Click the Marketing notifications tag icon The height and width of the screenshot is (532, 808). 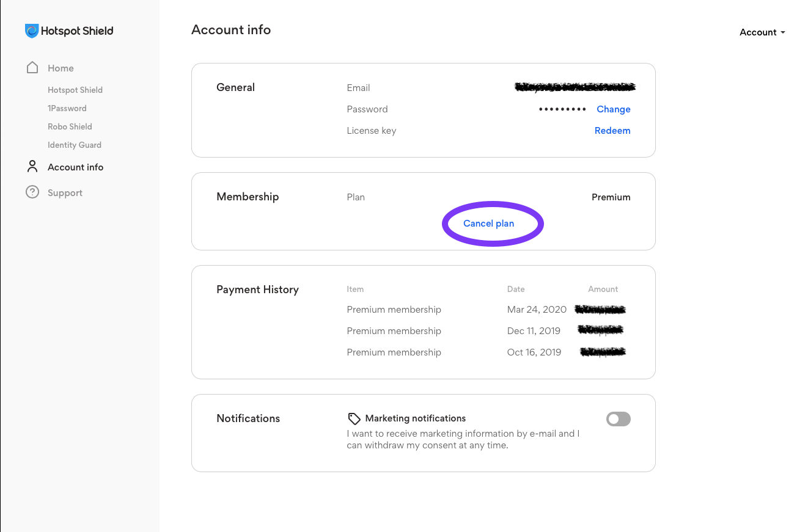pos(354,418)
